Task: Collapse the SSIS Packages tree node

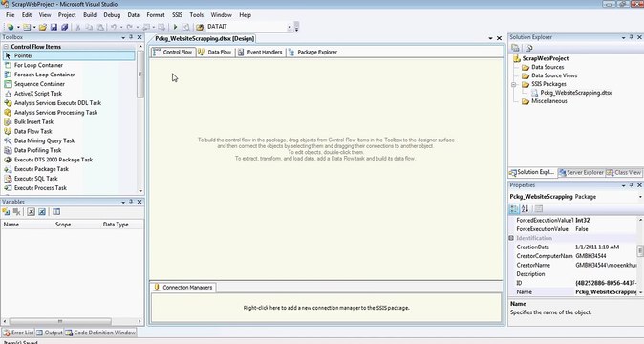Action: click(513, 84)
